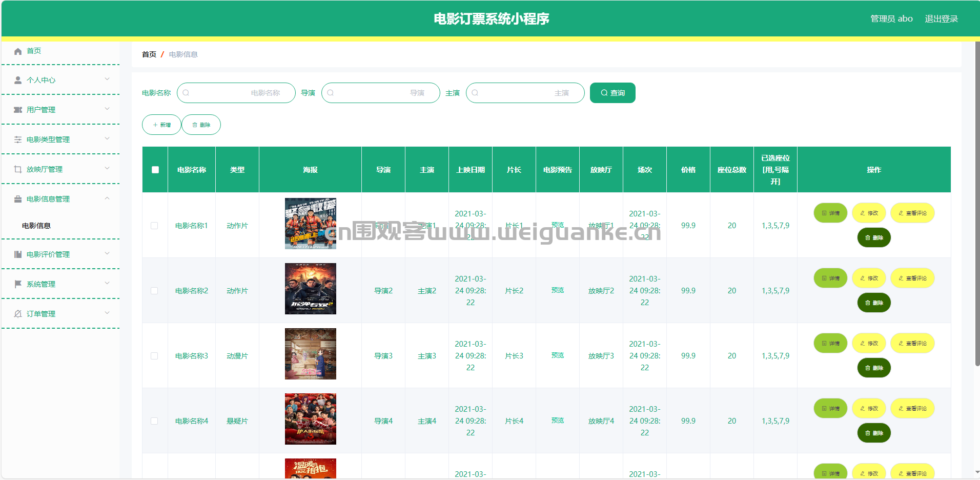Check the box for 电影名称4 row
Screen dimensions: 980x480
tap(154, 421)
